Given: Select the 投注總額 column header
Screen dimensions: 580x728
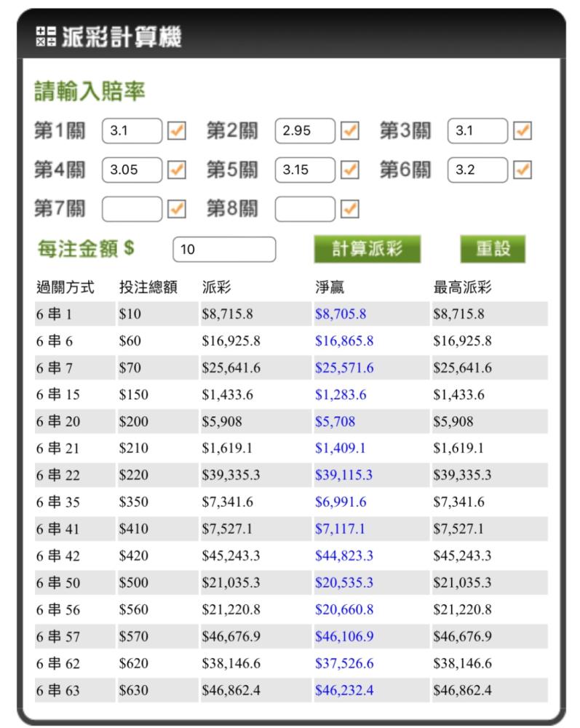Looking at the screenshot, I should (148, 287).
